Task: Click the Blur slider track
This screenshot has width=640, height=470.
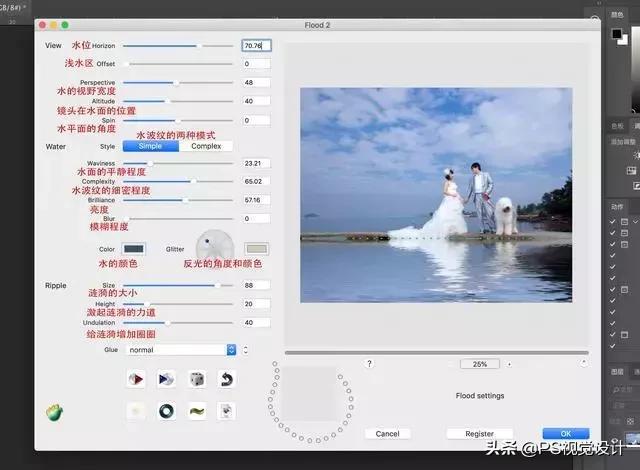Action: coord(178,219)
